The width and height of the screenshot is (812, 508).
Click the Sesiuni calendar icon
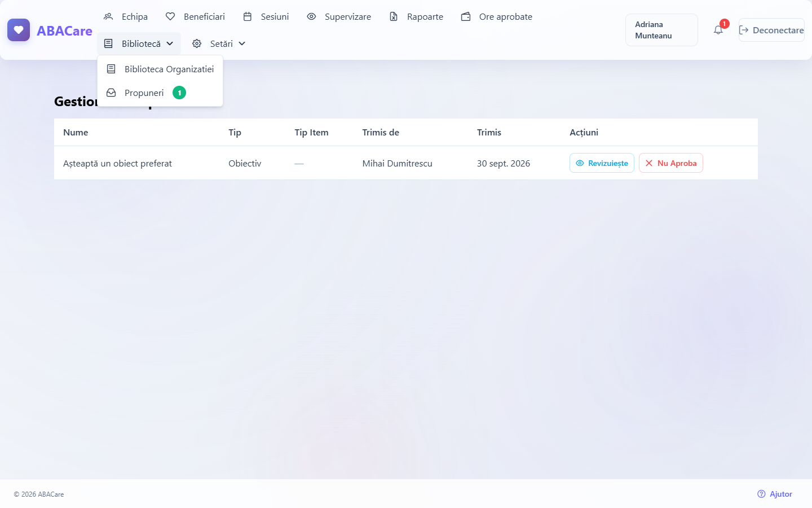(248, 16)
